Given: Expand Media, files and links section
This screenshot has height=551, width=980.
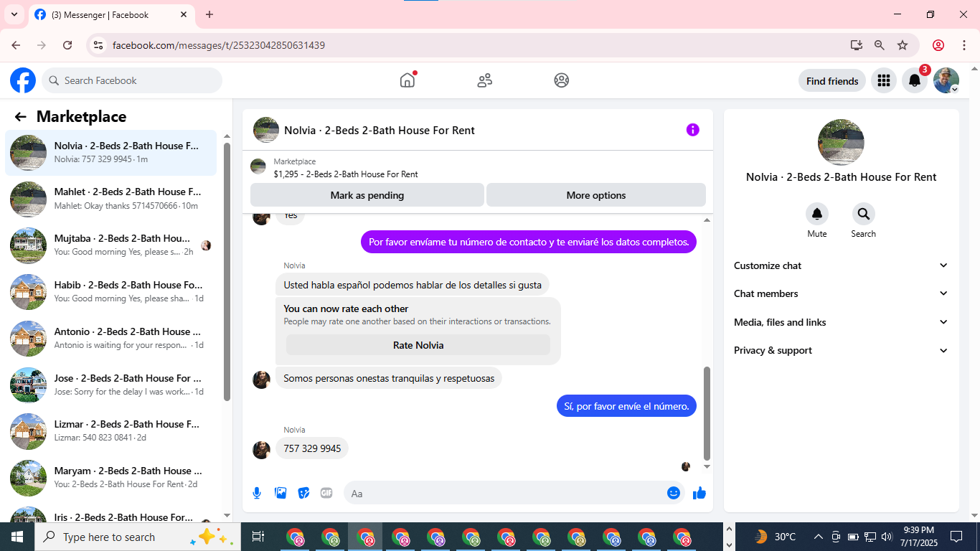Looking at the screenshot, I should pos(841,322).
